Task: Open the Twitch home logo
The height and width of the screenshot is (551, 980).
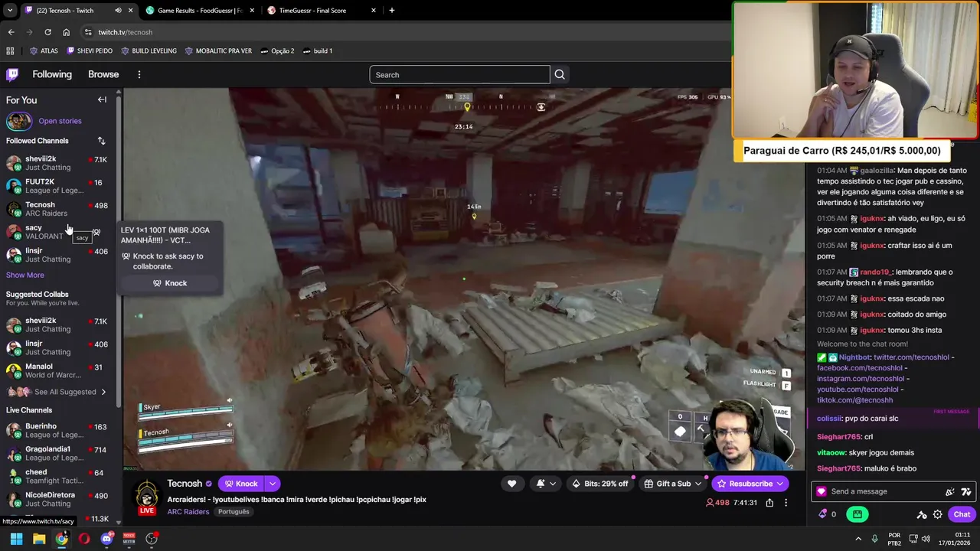Action: click(12, 74)
